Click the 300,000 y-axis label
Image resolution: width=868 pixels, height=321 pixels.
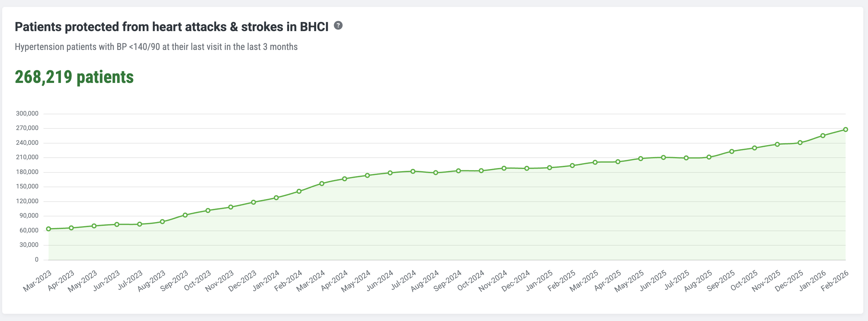[27, 113]
